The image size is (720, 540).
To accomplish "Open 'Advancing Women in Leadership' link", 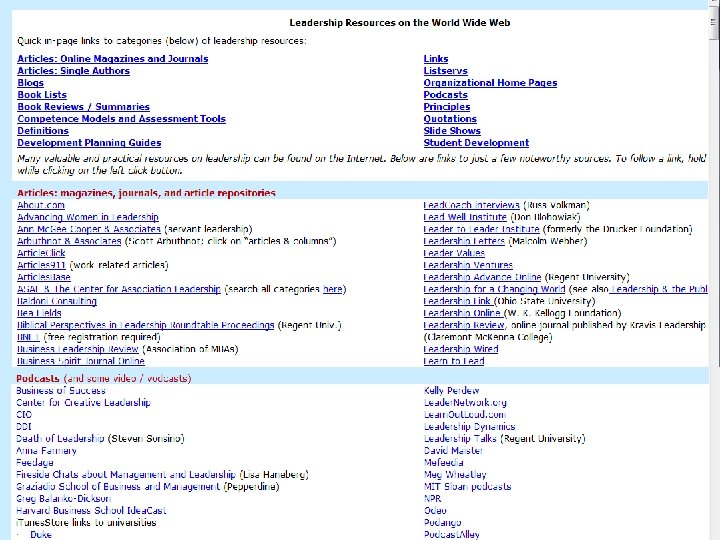I will click(88, 217).
